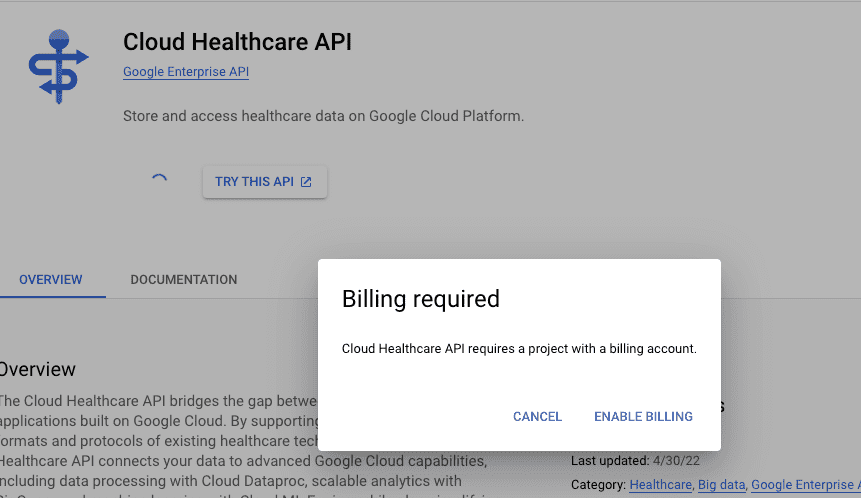Screen dimensions: 861x498
Task: Click the external link icon on TRY THIS API
Action: (307, 182)
